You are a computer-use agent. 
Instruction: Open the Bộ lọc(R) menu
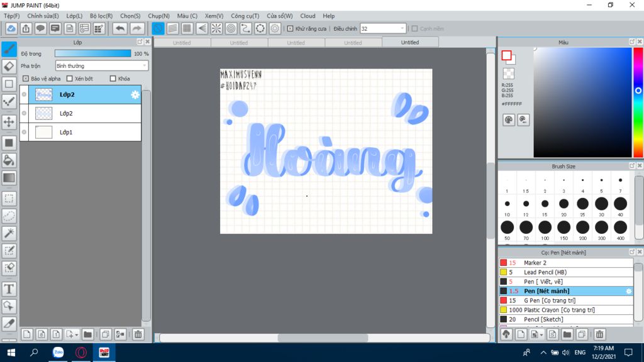[x=101, y=16]
